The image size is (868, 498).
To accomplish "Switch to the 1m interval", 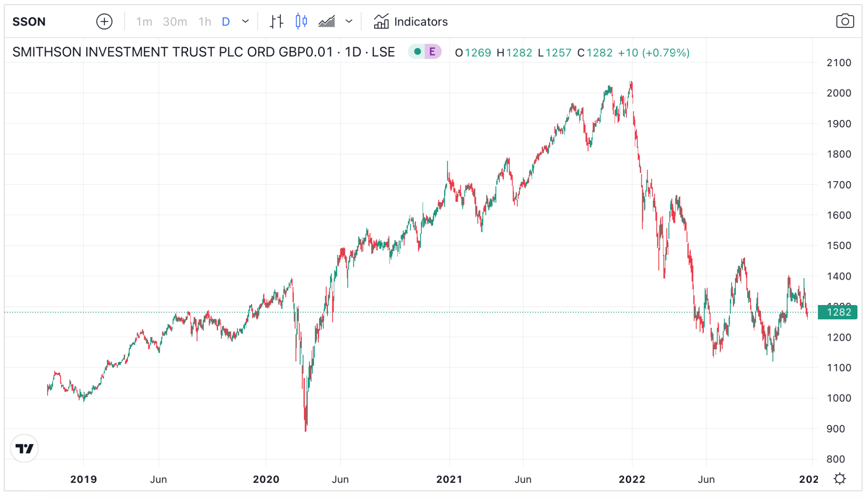I will pyautogui.click(x=144, y=21).
